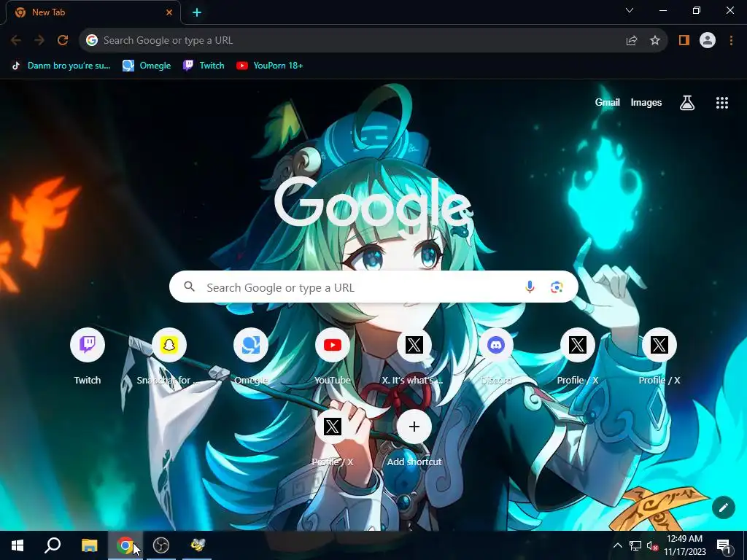Click the Chrome taskbar icon

[125, 545]
